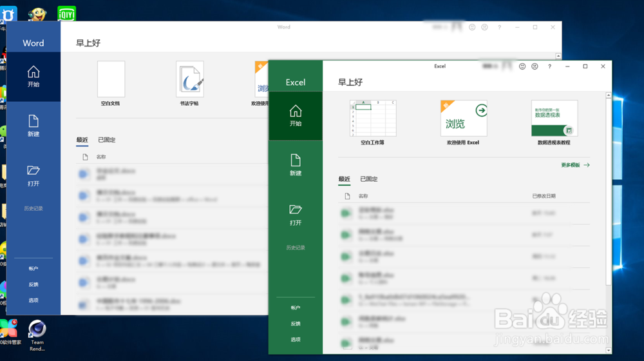The height and width of the screenshot is (361, 644).
Task: Open Feedback (反馈) in the Excel sidebar
Action: pos(296,324)
